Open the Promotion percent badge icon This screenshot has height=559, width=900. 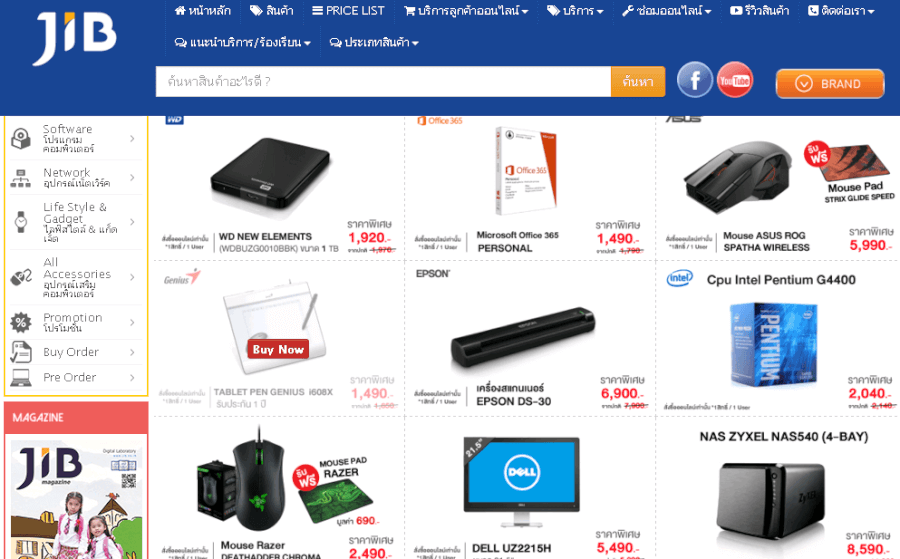point(21,323)
